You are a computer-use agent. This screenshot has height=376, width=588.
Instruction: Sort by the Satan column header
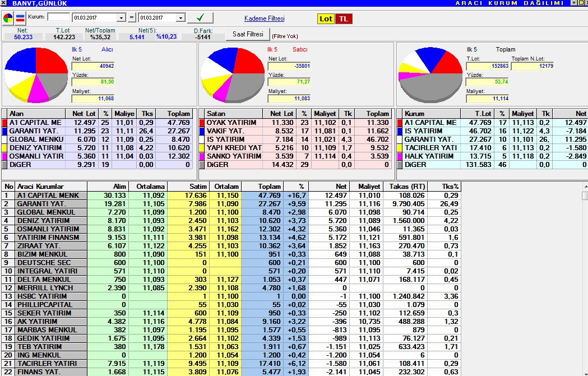[234, 114]
